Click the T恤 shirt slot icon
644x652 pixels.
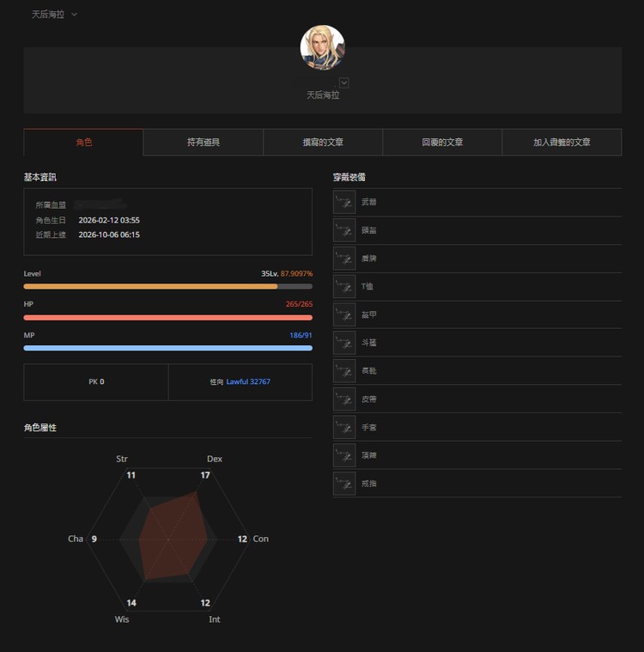click(x=344, y=287)
